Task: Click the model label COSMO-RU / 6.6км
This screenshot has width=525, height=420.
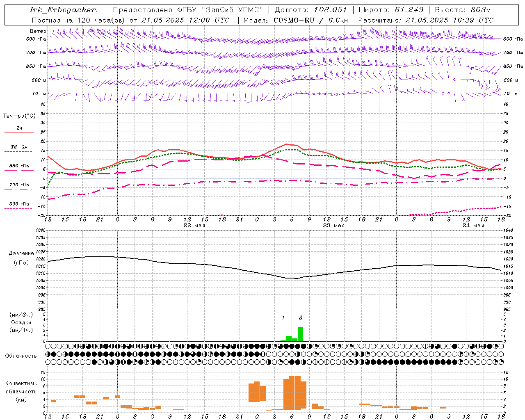Action: click(x=311, y=20)
